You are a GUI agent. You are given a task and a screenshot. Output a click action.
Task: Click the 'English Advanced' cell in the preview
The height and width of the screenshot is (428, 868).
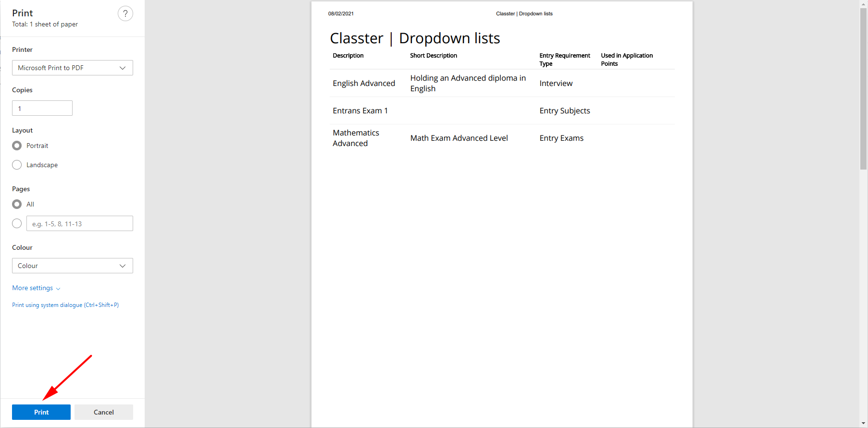pyautogui.click(x=364, y=83)
